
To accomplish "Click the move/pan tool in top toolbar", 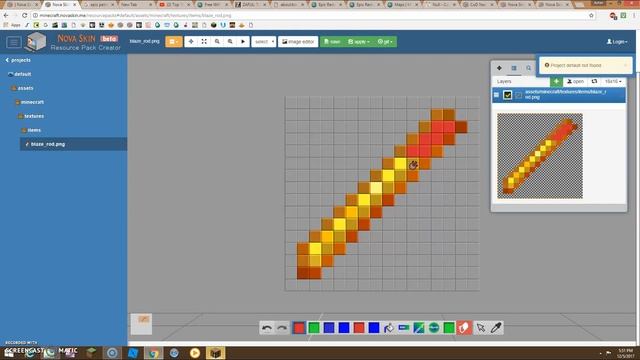I will coord(191,42).
